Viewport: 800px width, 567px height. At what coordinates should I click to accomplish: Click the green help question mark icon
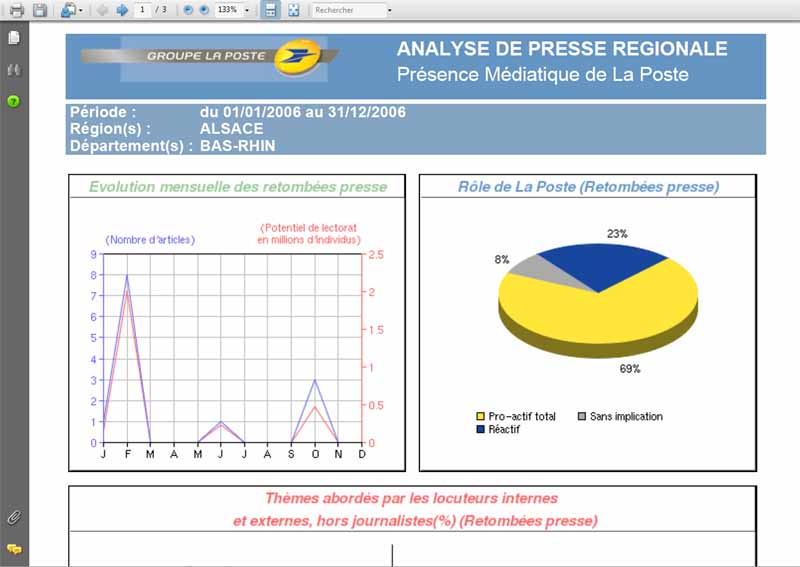(x=14, y=101)
